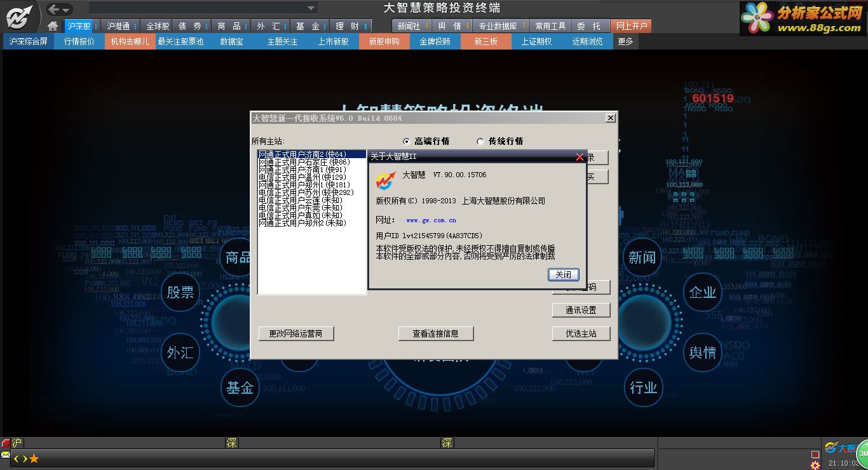Select 传统行情 radio button
The height and width of the screenshot is (470, 868).
point(480,142)
